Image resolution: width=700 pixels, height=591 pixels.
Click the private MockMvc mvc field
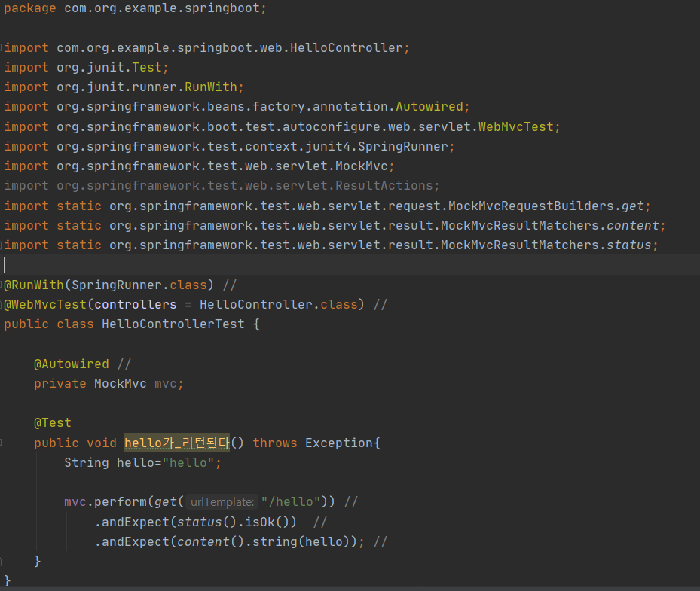[x=109, y=384]
